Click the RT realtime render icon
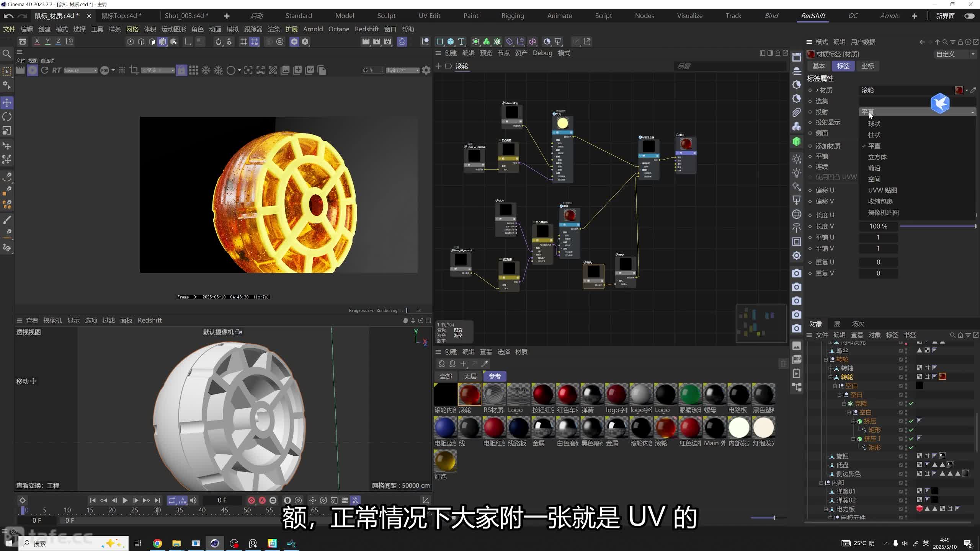 57,70
